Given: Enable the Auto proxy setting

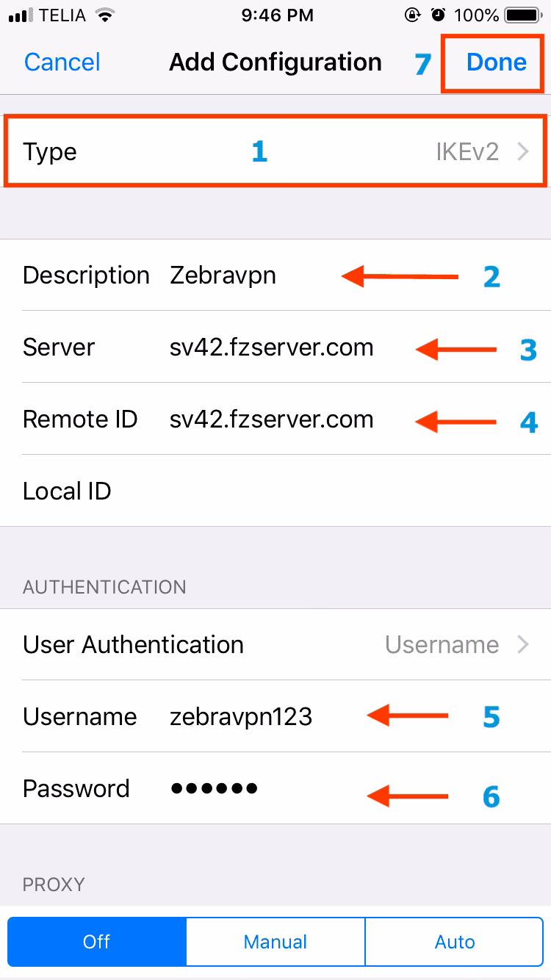Looking at the screenshot, I should pos(454,941).
